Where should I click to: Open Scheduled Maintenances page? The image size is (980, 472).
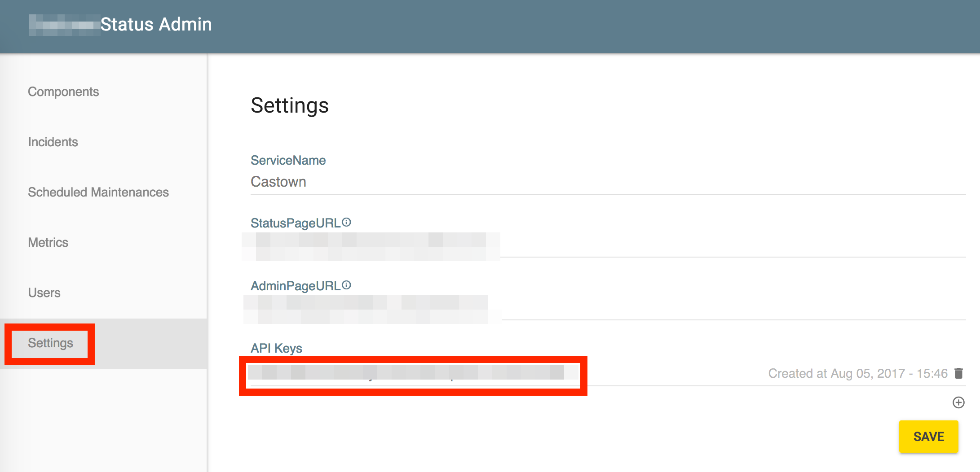[98, 192]
